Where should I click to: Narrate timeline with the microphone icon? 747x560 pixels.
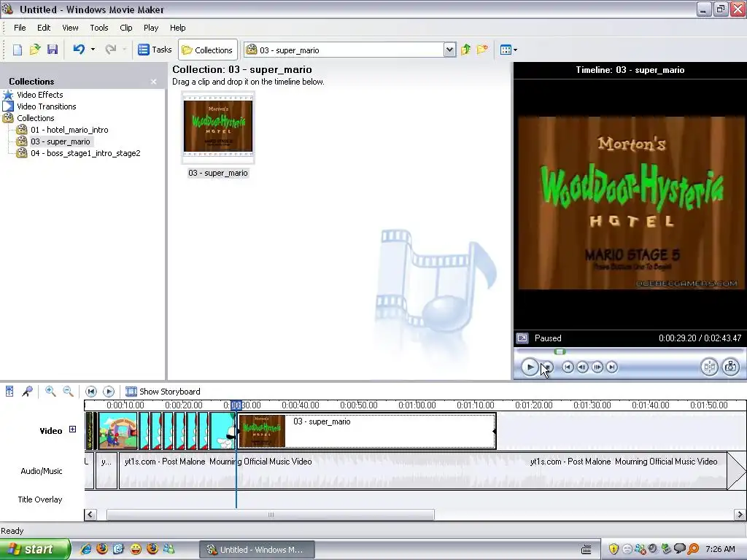click(27, 392)
